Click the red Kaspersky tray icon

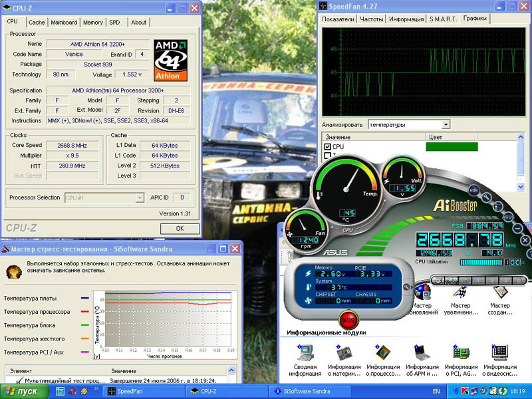click(x=465, y=391)
